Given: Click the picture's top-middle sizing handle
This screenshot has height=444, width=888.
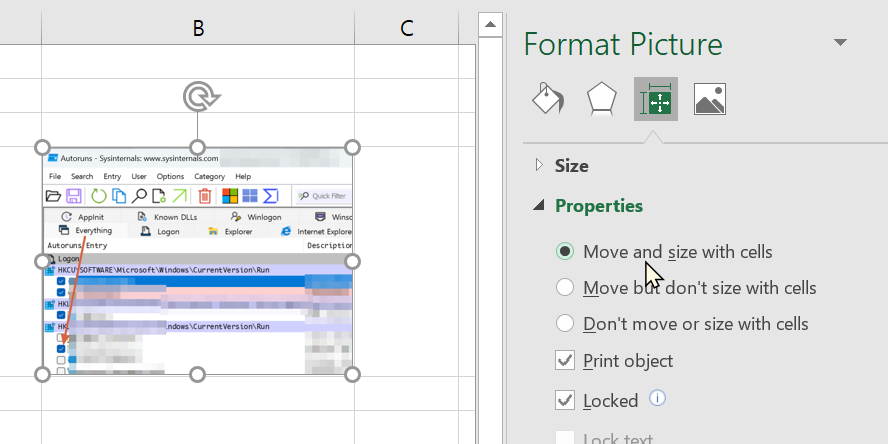Looking at the screenshot, I should 197,148.
